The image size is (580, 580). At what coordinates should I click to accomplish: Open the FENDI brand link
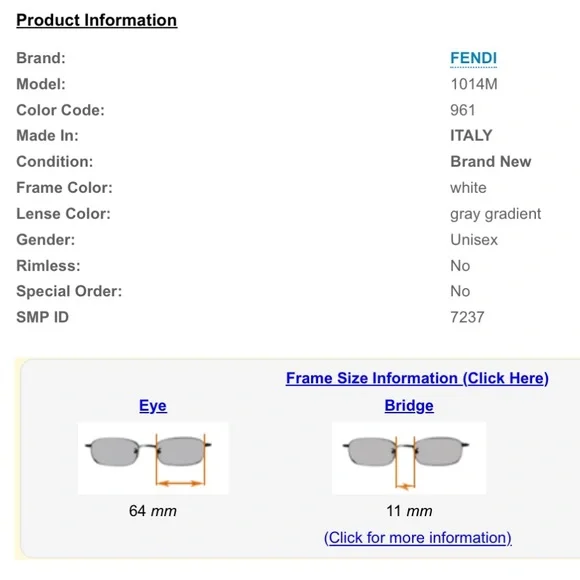(x=473, y=58)
